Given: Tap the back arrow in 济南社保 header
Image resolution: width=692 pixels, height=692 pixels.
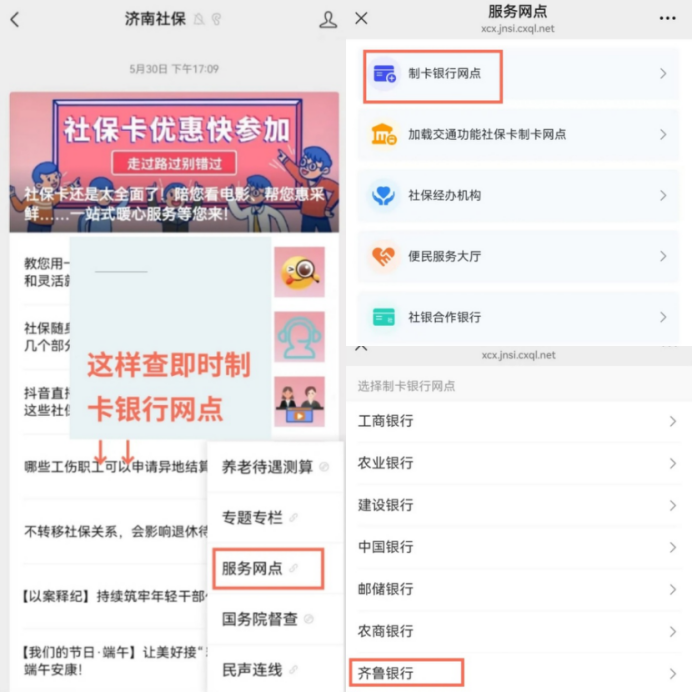Looking at the screenshot, I should point(15,19).
